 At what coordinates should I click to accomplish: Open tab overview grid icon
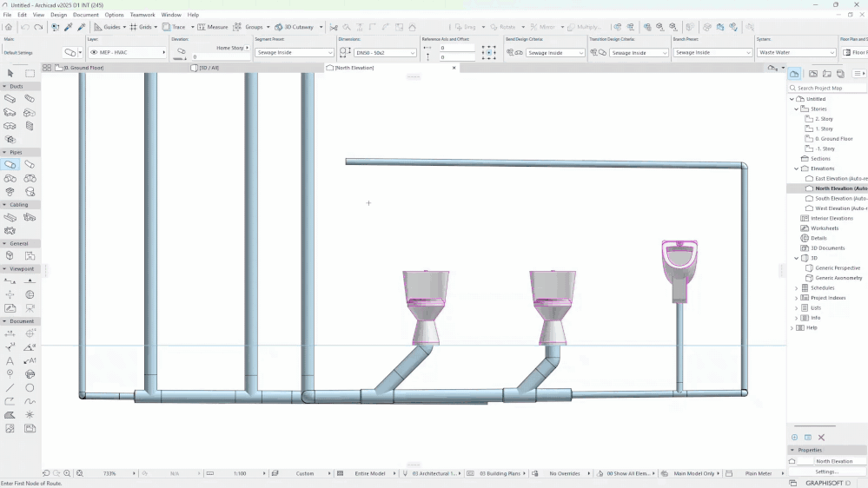tap(47, 68)
